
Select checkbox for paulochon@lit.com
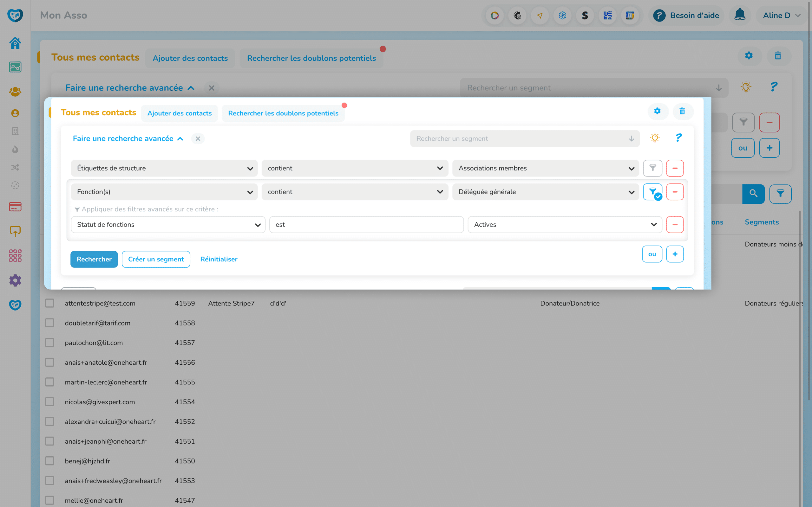[50, 343]
